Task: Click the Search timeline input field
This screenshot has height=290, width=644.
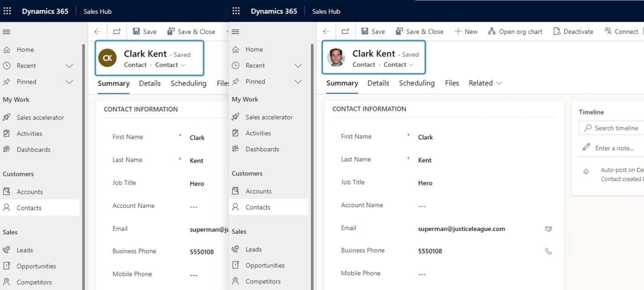Action: pos(616,128)
